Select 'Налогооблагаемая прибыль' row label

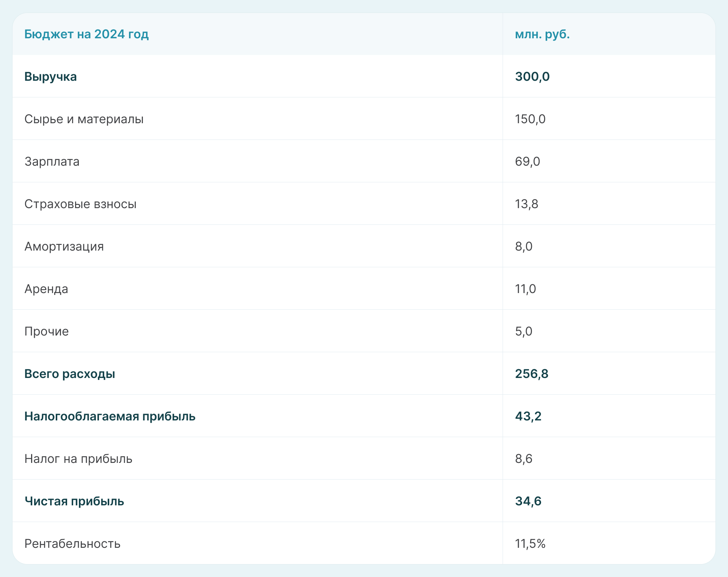coord(110,416)
